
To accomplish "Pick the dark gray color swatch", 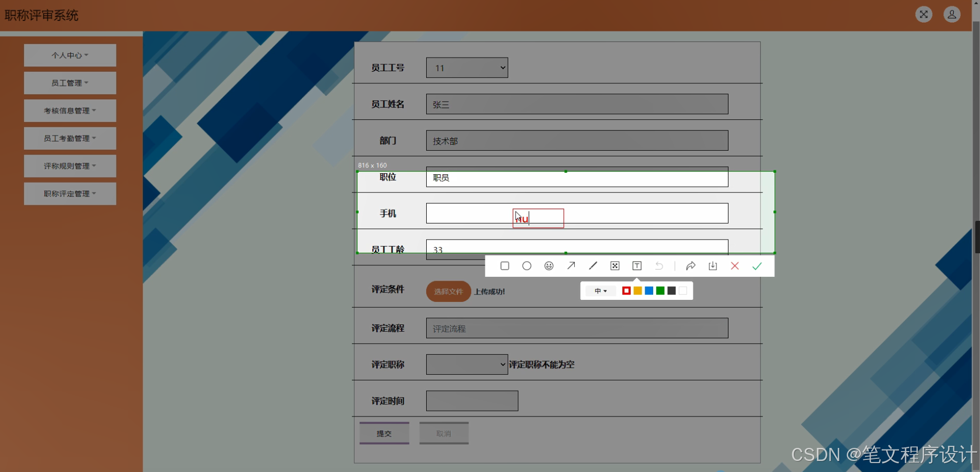I will click(672, 291).
